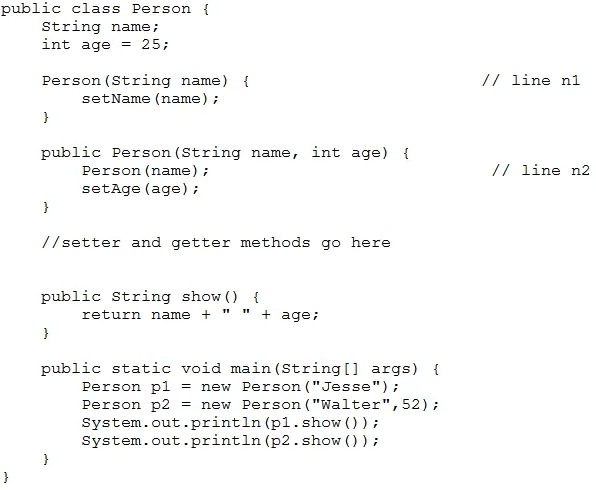This screenshot has width=596, height=490.
Task: Click the '// line n1' comment
Action: point(531,81)
